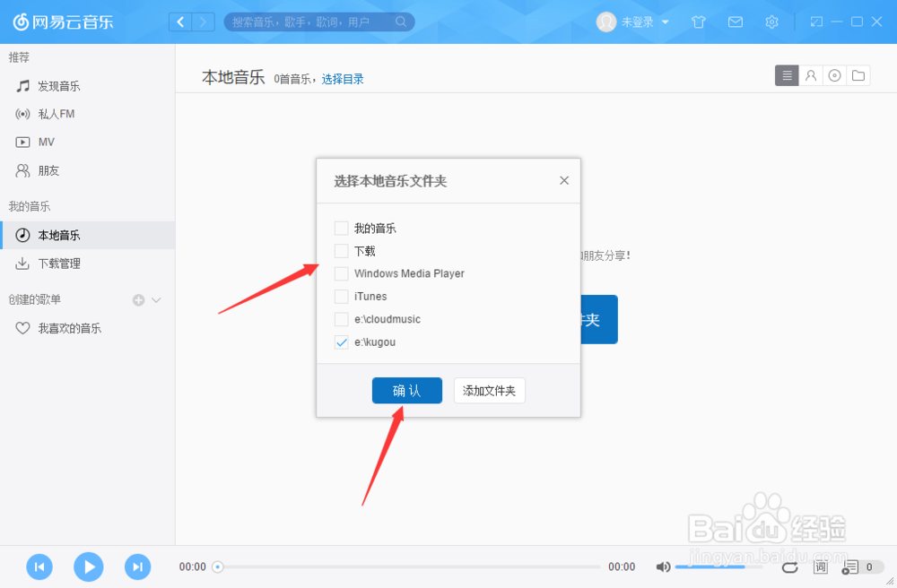Click the 选择目录 link
897x588 pixels.
(x=343, y=79)
